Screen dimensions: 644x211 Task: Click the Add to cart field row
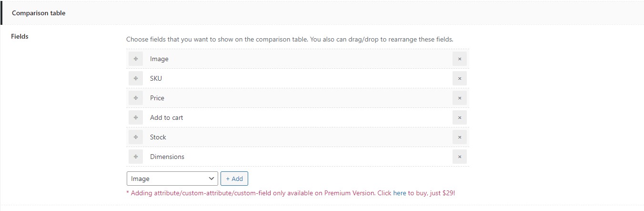298,117
